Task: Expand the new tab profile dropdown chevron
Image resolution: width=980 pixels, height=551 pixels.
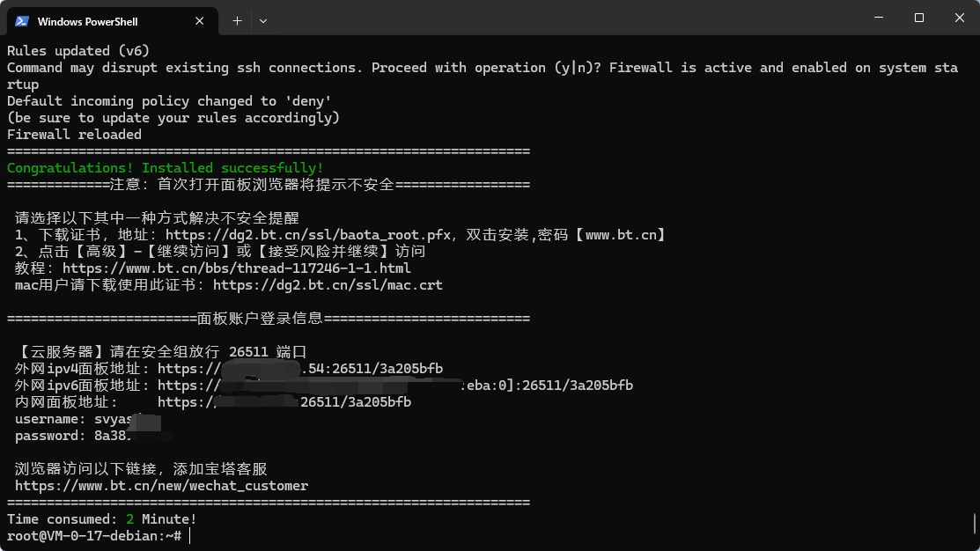Action: 263,21
